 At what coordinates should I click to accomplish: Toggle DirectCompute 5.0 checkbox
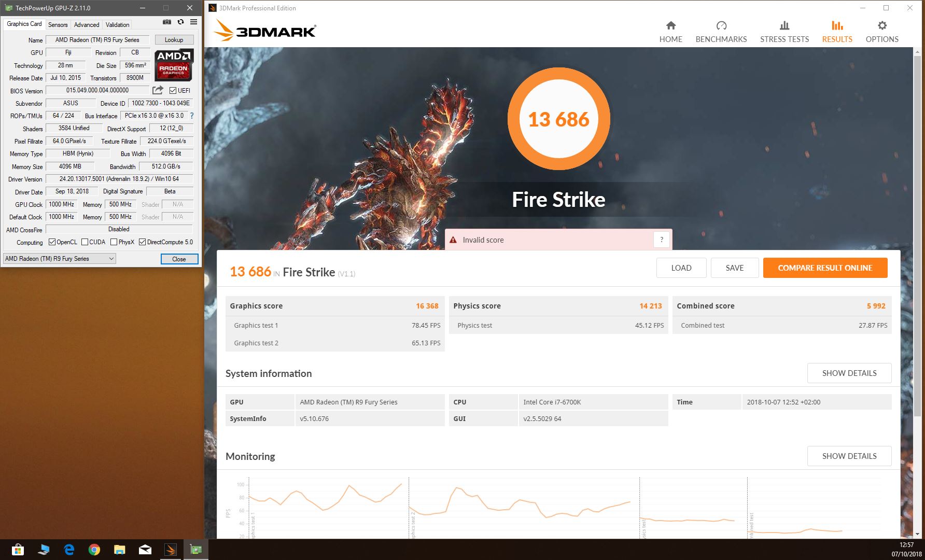pyautogui.click(x=142, y=242)
